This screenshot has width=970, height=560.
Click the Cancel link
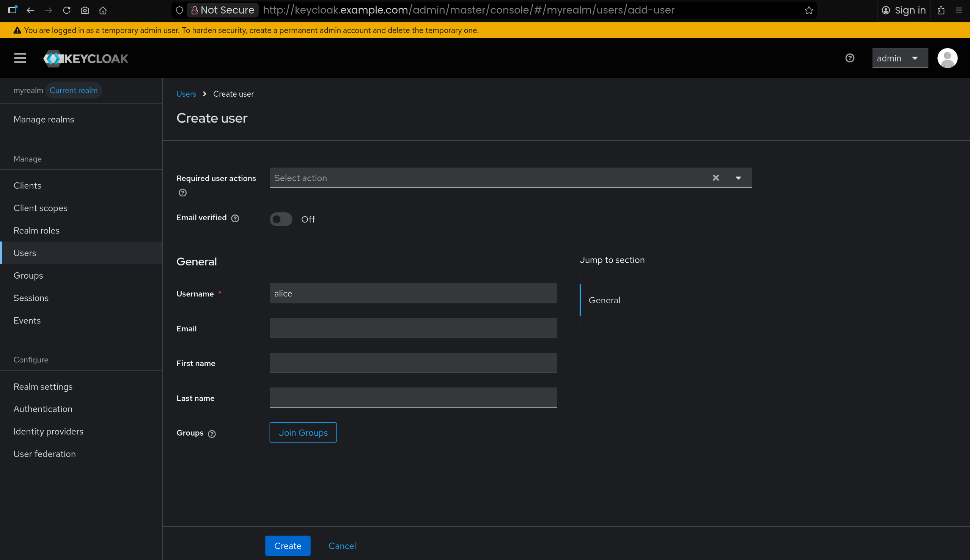click(342, 545)
